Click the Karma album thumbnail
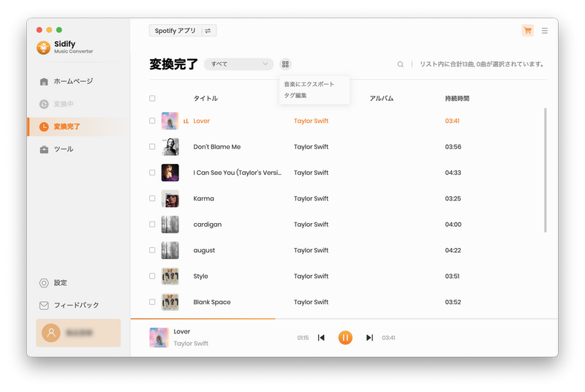 [170, 198]
